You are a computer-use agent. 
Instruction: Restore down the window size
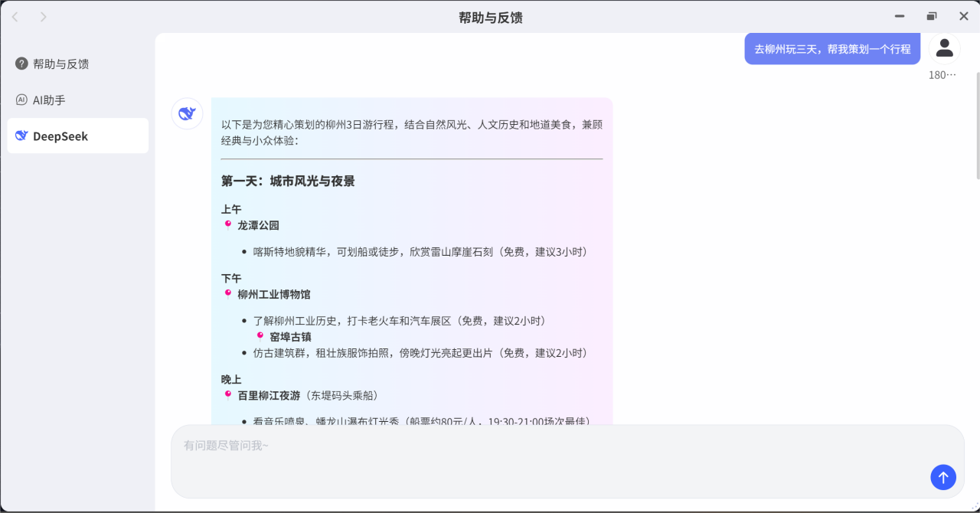pyautogui.click(x=932, y=17)
